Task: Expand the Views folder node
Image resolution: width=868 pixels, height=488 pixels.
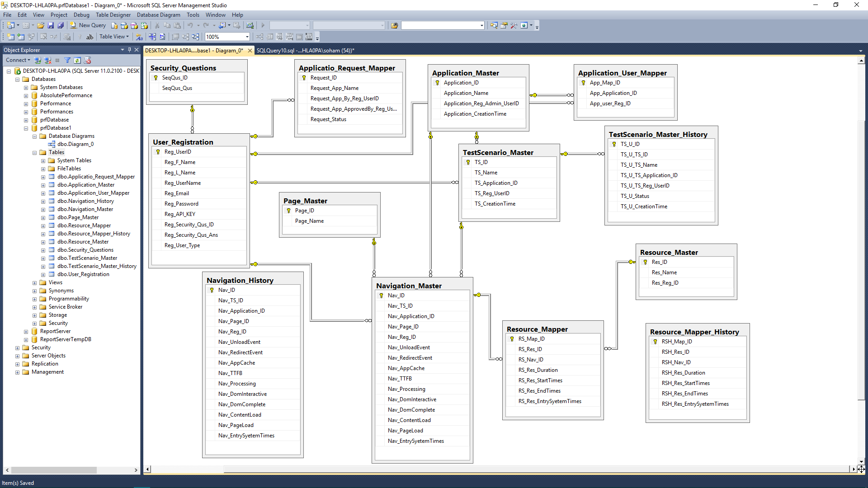Action: (34, 283)
